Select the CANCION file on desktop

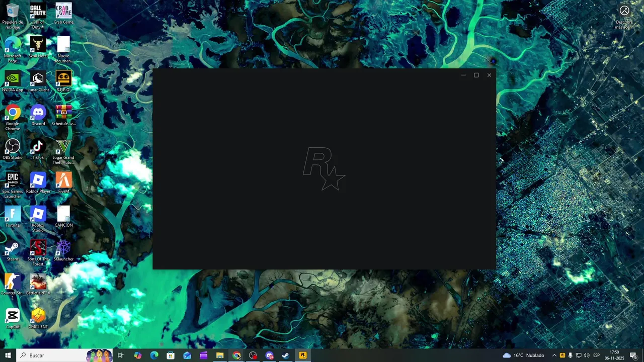coord(63,217)
